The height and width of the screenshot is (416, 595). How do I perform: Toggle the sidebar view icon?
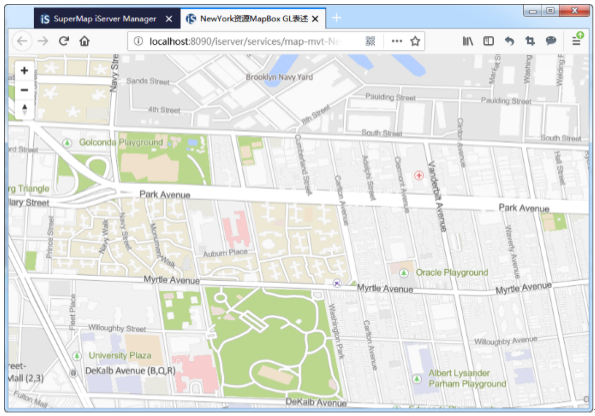[488, 41]
